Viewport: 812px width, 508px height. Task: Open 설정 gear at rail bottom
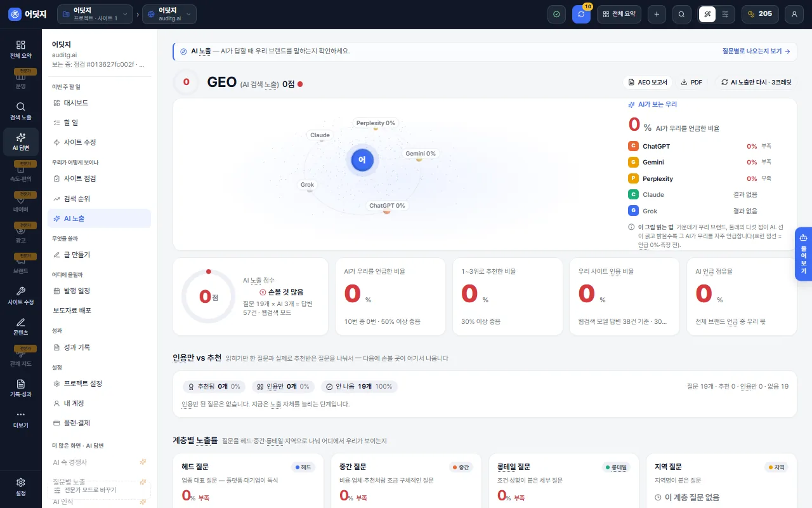[21, 487]
